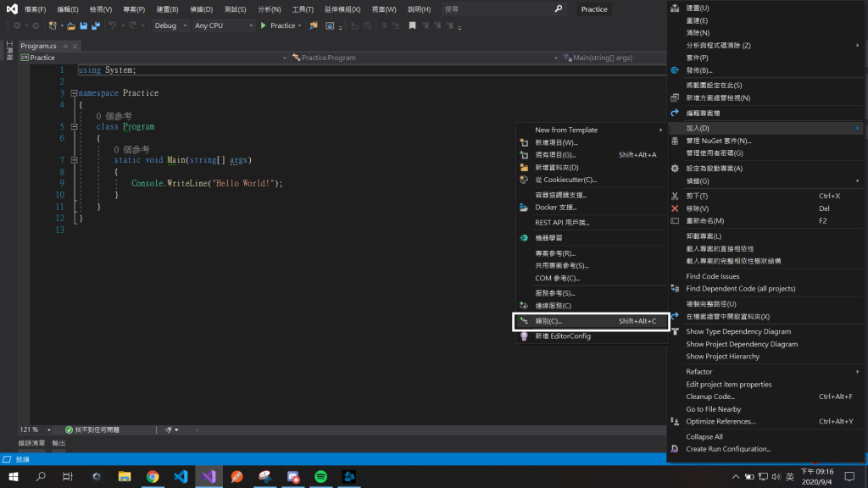Select Docker 支援... menu entry
868x488 pixels.
pos(591,207)
